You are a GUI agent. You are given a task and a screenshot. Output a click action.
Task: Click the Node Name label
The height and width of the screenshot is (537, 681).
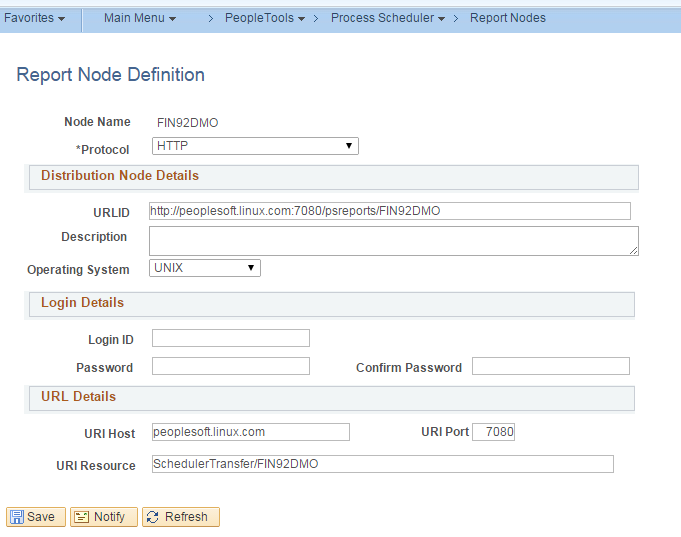point(97,122)
